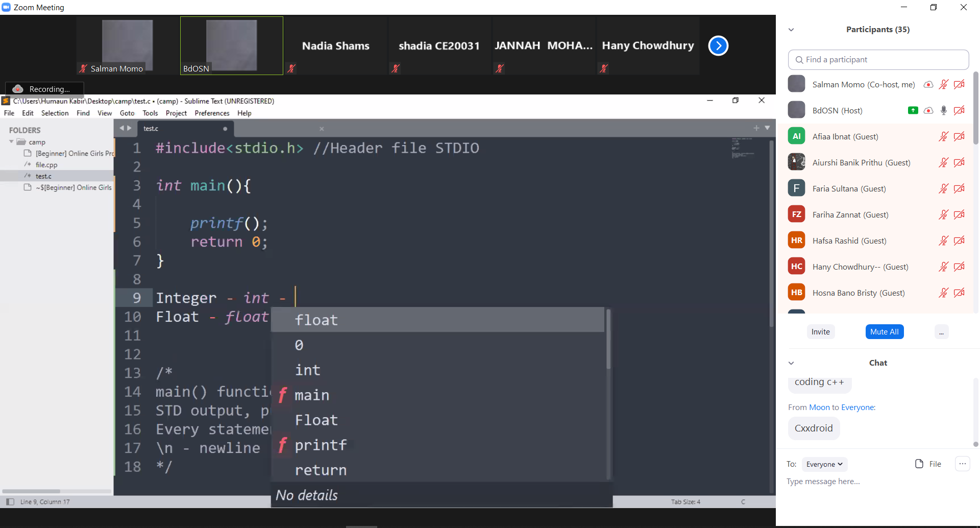Toggle BdOSN host's microphone icon
The image size is (980, 528).
point(943,110)
